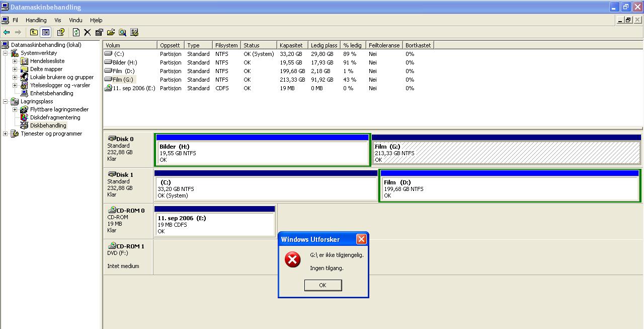Close the Windows Utforsker error dialog

tap(361, 239)
